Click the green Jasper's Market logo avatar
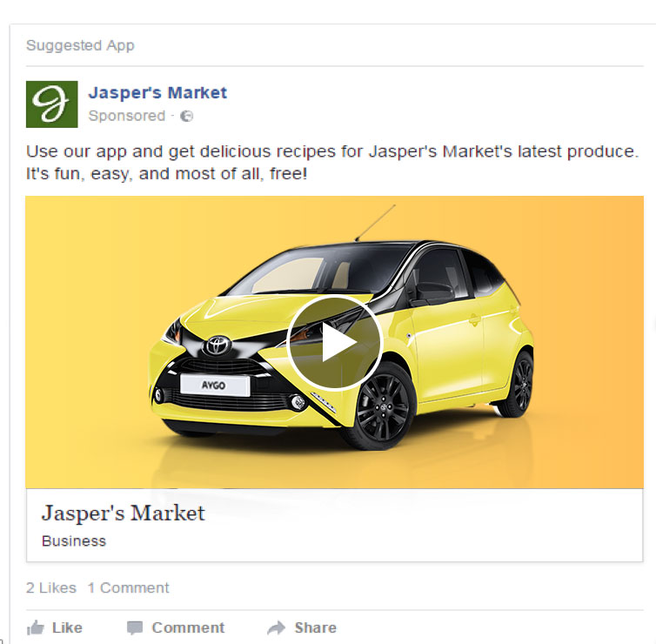 [x=52, y=104]
